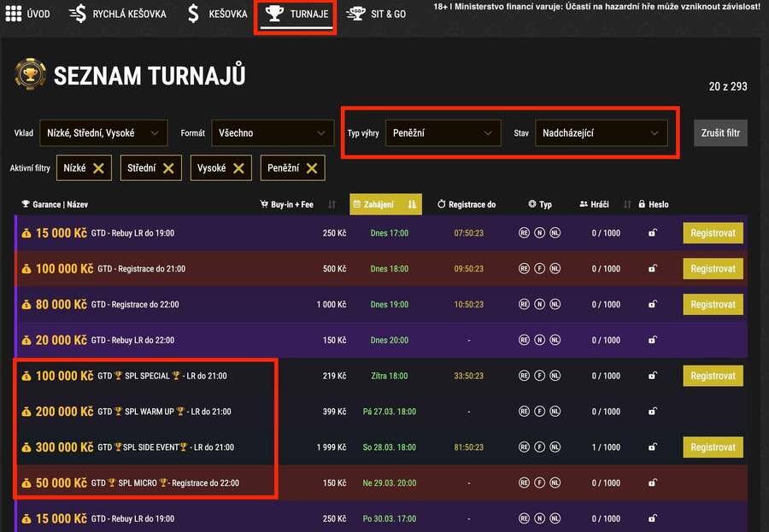Click the ÚVOD grid icon
This screenshot has height=532, width=769.
(x=14, y=14)
